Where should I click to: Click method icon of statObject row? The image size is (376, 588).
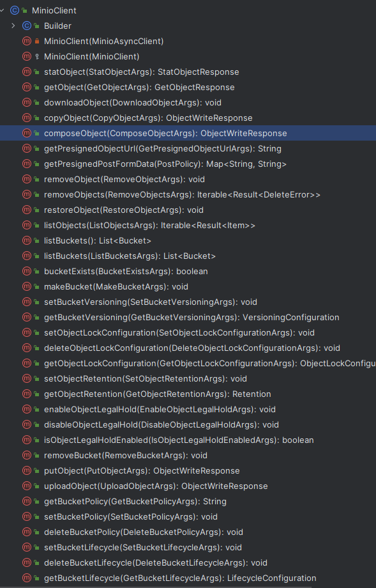pyautogui.click(x=27, y=72)
